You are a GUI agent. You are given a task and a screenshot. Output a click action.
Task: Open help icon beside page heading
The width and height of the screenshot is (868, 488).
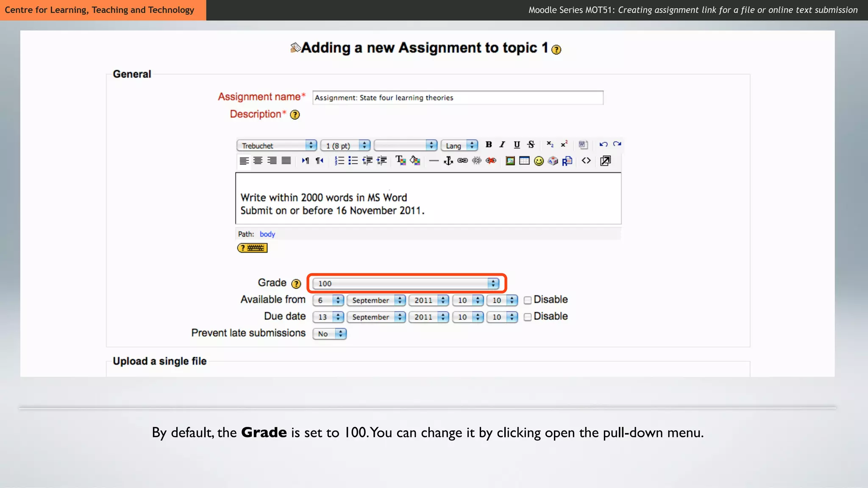(x=556, y=50)
